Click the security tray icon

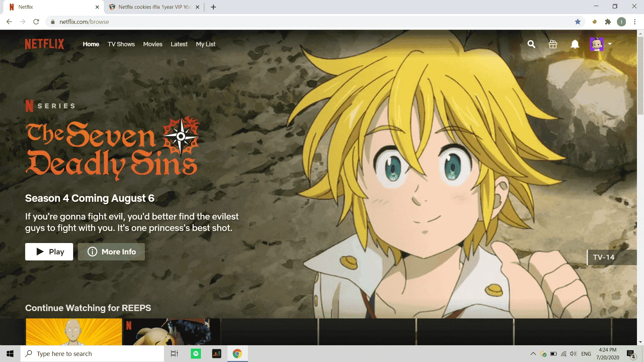point(543,354)
